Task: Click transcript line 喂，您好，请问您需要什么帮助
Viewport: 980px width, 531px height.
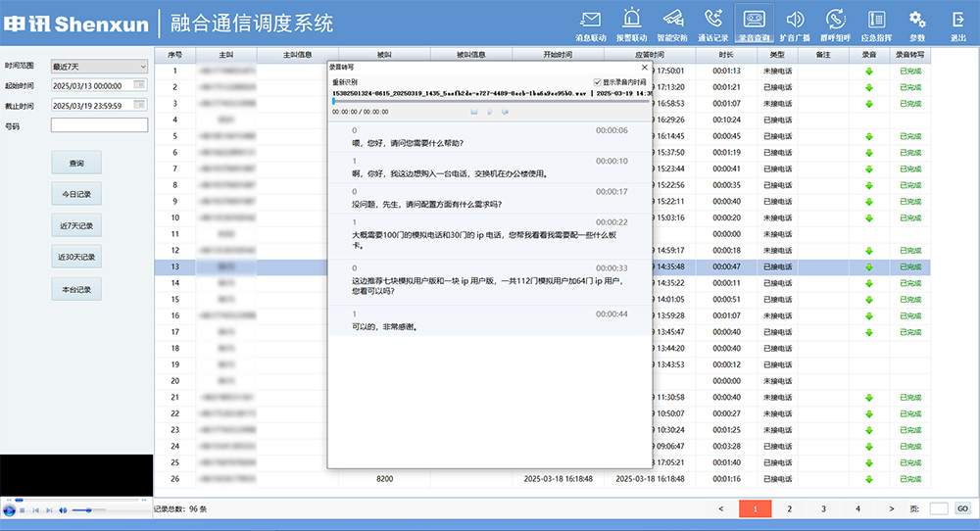Action: click(408, 143)
